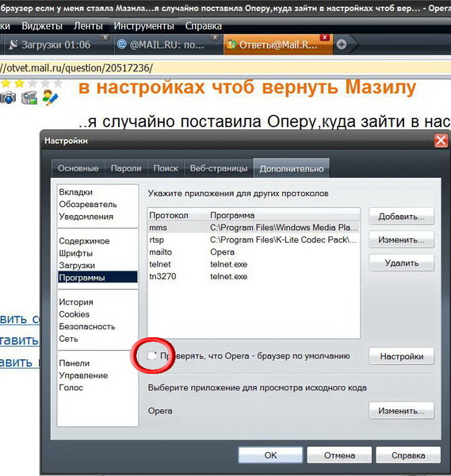Close the Загрузки 01:06 tab

[105, 37]
